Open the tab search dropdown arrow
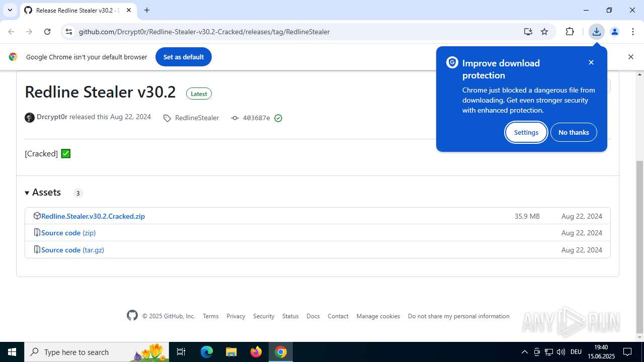This screenshot has width=644, height=362. pos(10,10)
